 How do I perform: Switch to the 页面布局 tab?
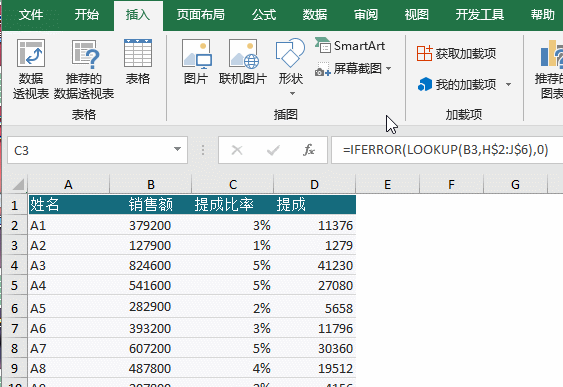[x=201, y=15]
